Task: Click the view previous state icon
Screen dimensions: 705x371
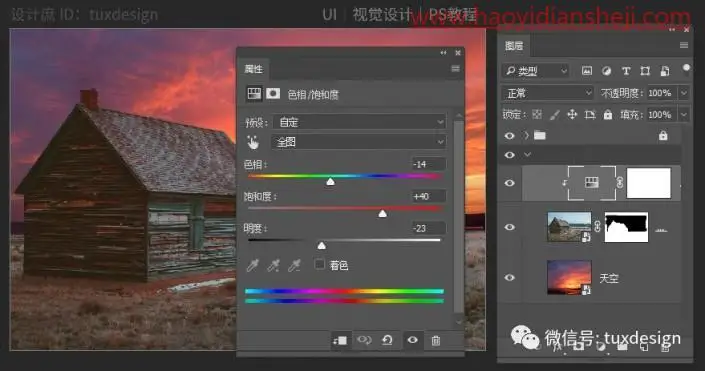Action: pyautogui.click(x=364, y=340)
